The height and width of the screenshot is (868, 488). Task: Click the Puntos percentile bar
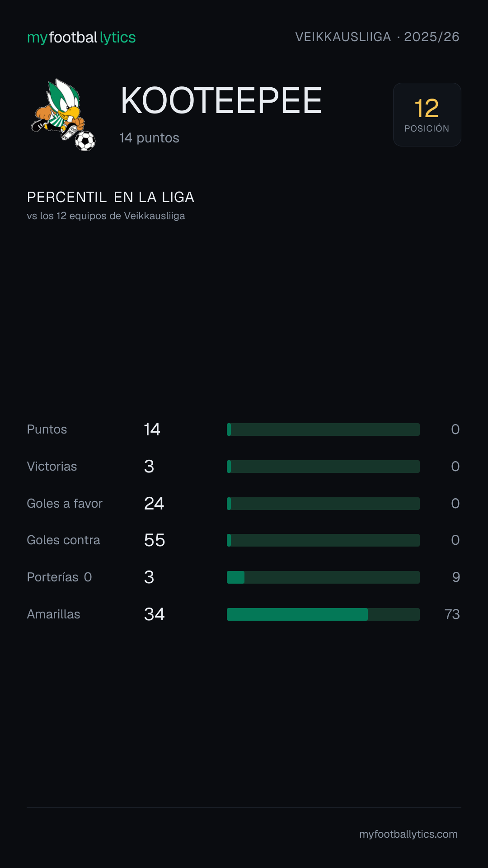tap(323, 429)
